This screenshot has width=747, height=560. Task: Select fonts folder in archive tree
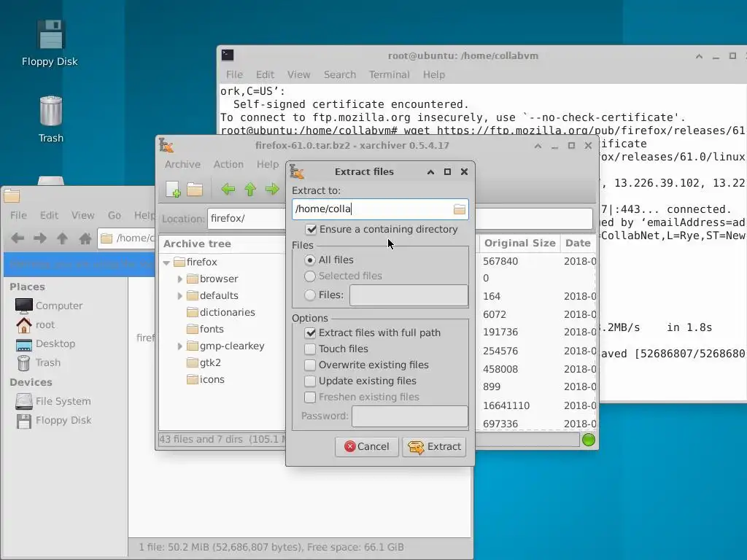tap(205, 329)
